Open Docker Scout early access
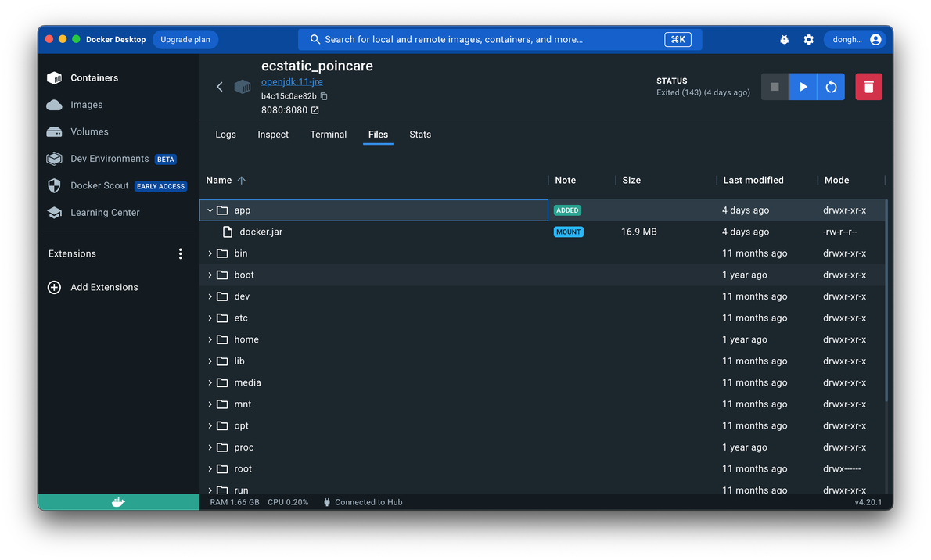Viewport: 931px width, 560px height. pos(118,186)
